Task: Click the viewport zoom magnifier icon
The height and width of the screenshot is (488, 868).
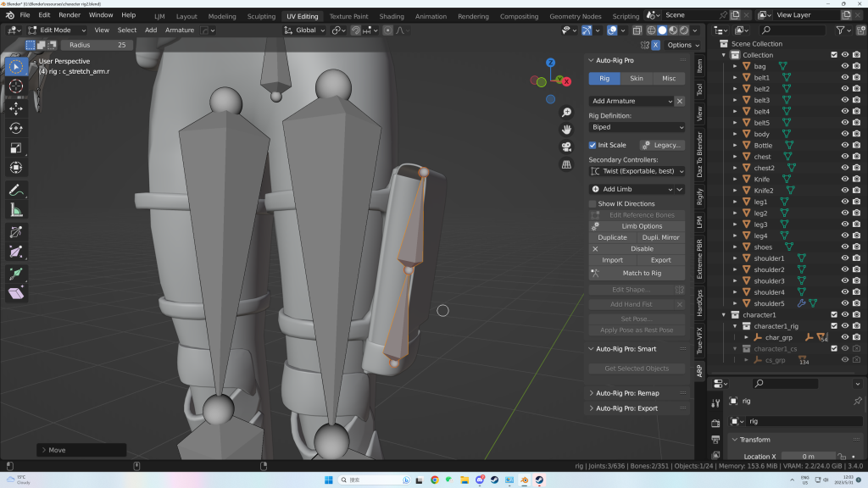Action: click(566, 113)
